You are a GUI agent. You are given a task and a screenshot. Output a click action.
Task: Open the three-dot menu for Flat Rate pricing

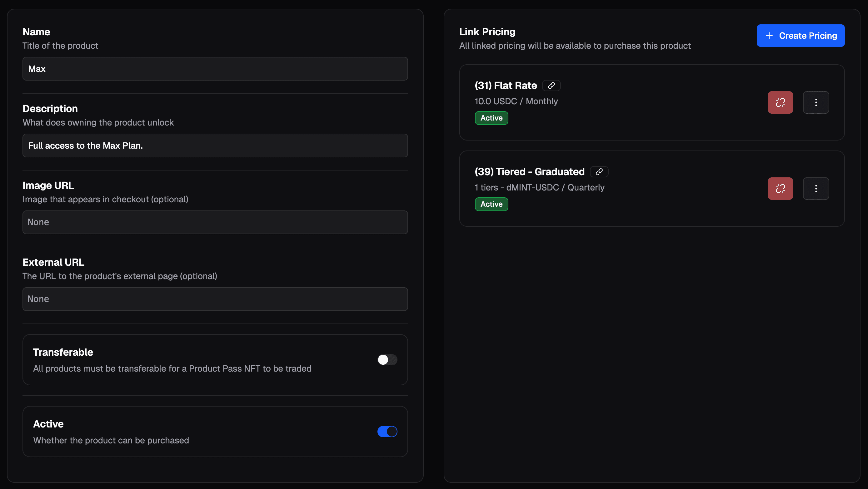[x=816, y=102]
